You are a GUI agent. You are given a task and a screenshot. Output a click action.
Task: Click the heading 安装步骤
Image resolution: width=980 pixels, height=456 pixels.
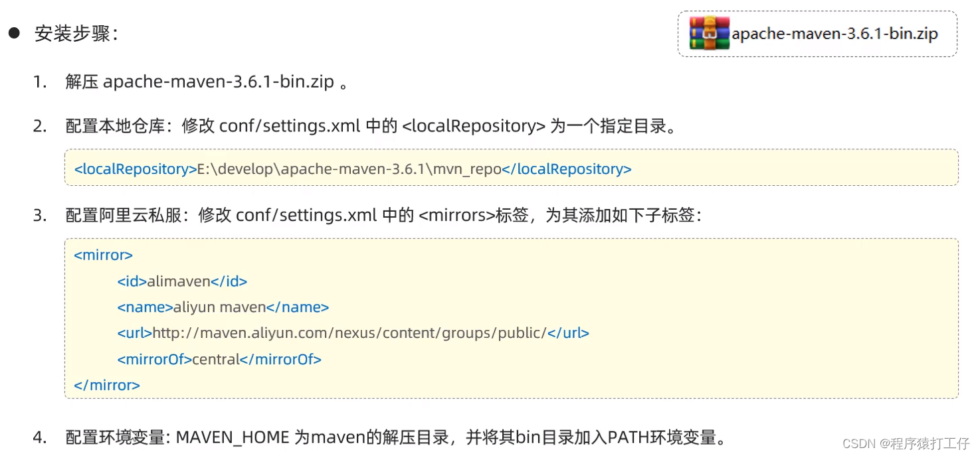[x=76, y=34]
